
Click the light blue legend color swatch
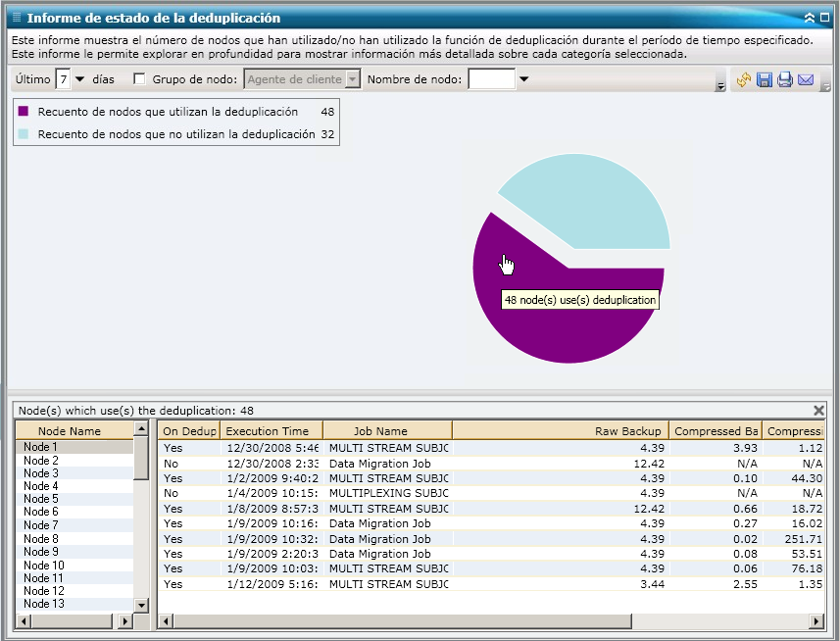24,133
